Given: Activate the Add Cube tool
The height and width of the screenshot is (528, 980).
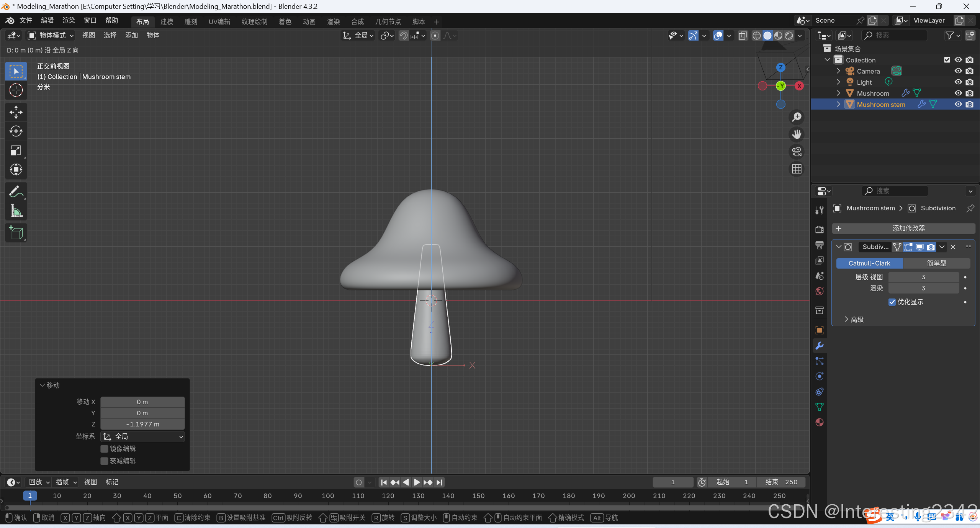Looking at the screenshot, I should (16, 233).
